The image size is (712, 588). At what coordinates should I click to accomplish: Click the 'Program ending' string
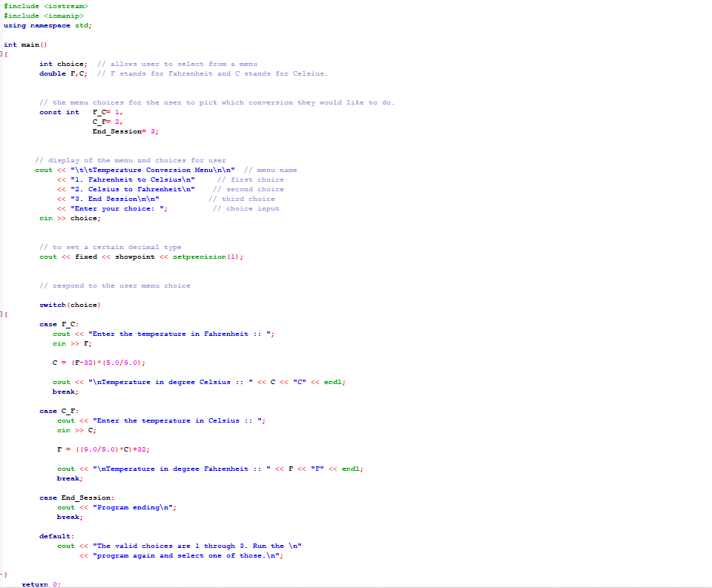pyautogui.click(x=133, y=507)
